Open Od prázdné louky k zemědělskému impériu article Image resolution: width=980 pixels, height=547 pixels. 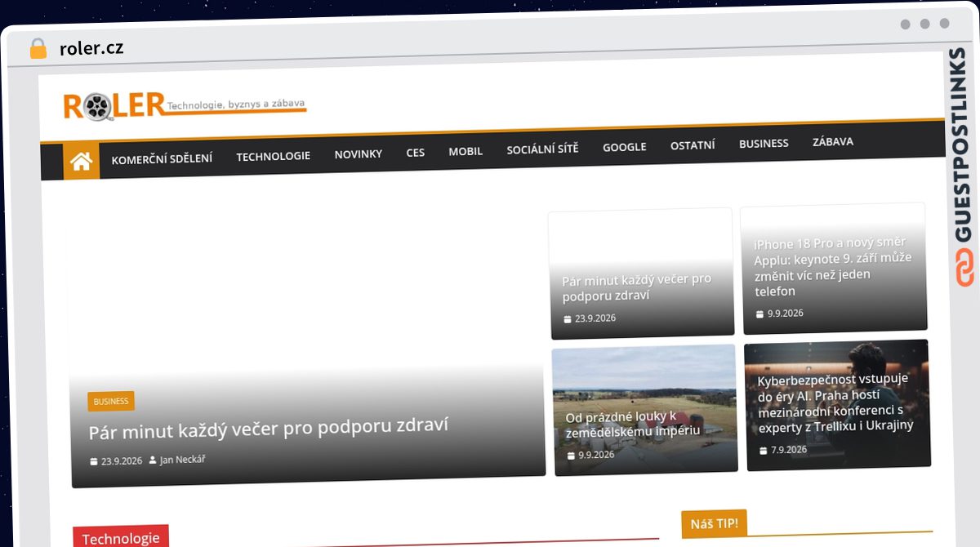[x=633, y=423]
